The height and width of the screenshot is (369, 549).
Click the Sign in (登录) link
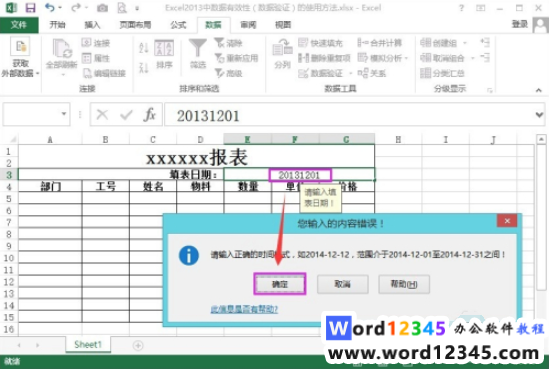tap(520, 24)
